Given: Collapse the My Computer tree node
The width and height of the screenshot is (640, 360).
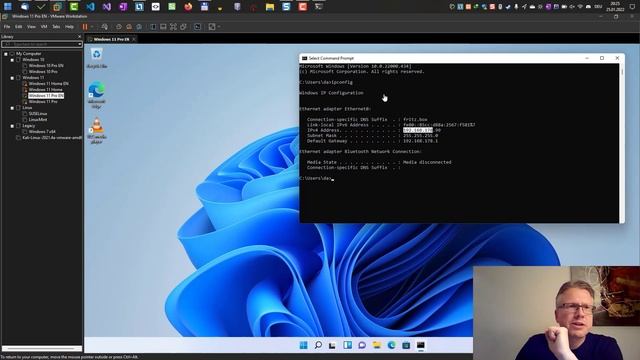Looking at the screenshot, I should click(x=6, y=54).
